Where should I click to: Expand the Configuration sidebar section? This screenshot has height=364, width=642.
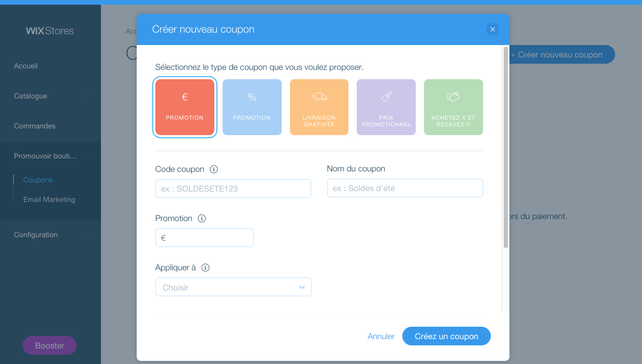85,235
